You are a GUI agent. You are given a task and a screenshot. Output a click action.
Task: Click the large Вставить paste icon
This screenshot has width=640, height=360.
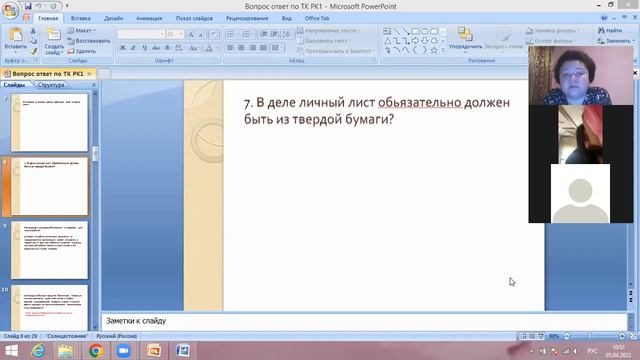click(16, 35)
